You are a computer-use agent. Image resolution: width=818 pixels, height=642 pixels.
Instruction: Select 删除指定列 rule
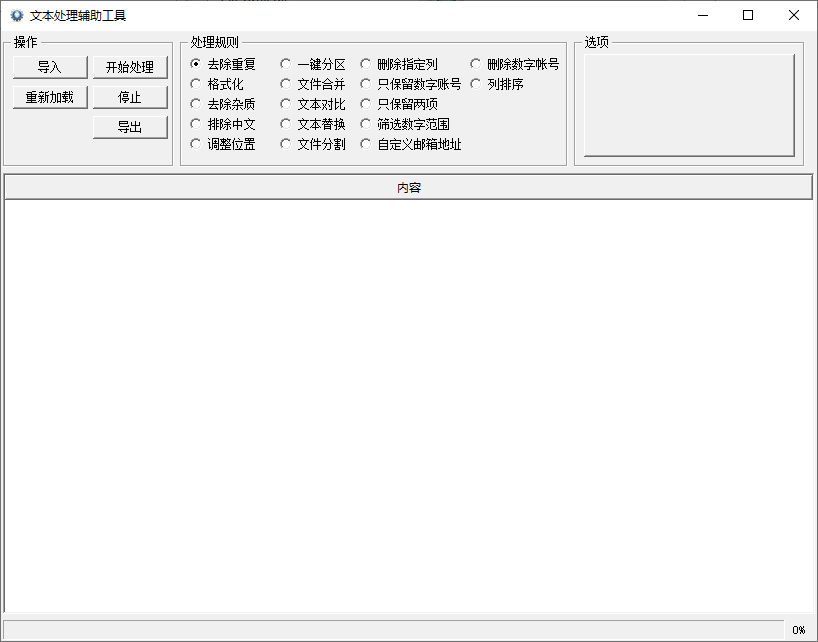point(399,64)
